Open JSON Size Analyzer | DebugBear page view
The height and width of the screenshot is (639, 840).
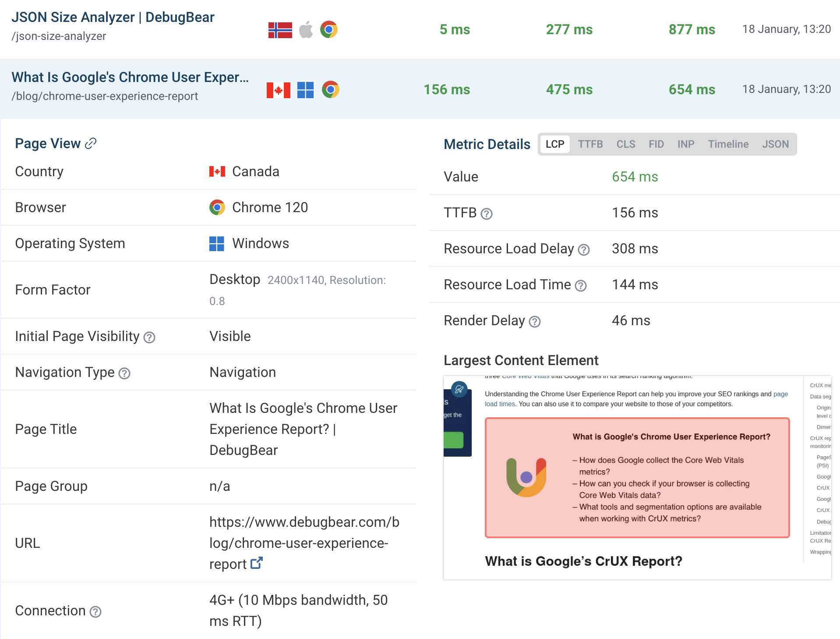(x=113, y=17)
